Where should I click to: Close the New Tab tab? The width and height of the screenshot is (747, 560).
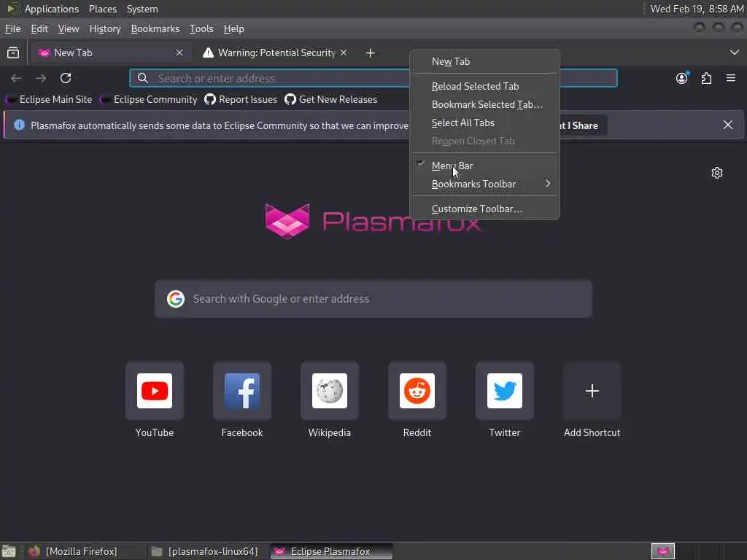tap(179, 52)
